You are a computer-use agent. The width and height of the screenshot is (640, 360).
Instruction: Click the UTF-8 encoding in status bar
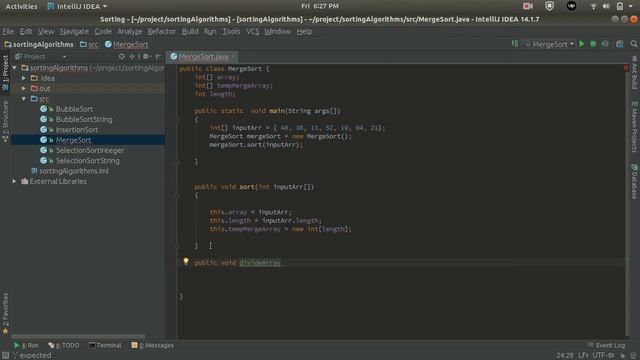pyautogui.click(x=603, y=356)
